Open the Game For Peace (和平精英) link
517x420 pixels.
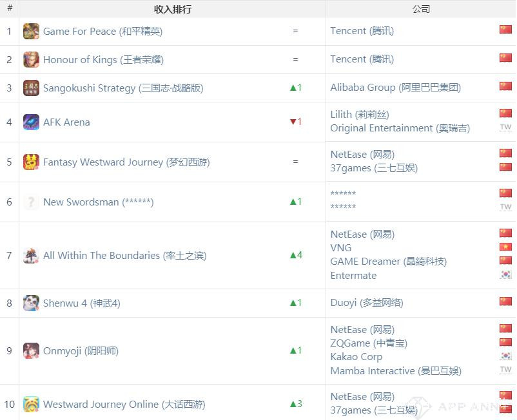pos(103,32)
